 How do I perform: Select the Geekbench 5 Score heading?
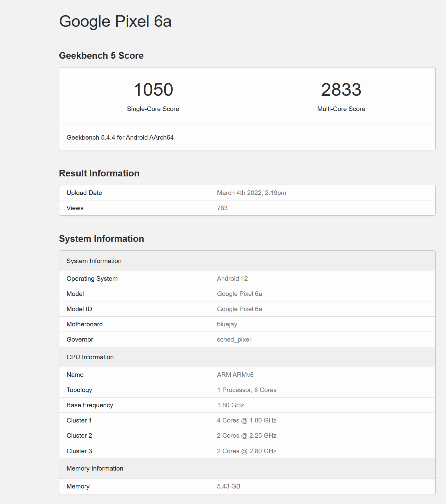(x=101, y=56)
